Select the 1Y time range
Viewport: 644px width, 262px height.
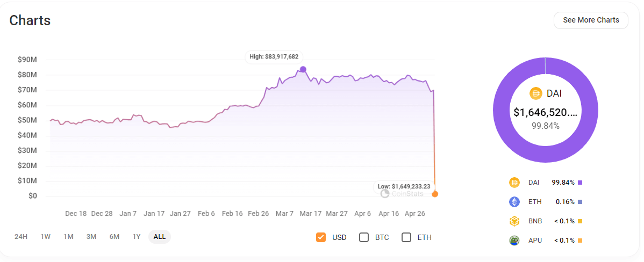137,237
